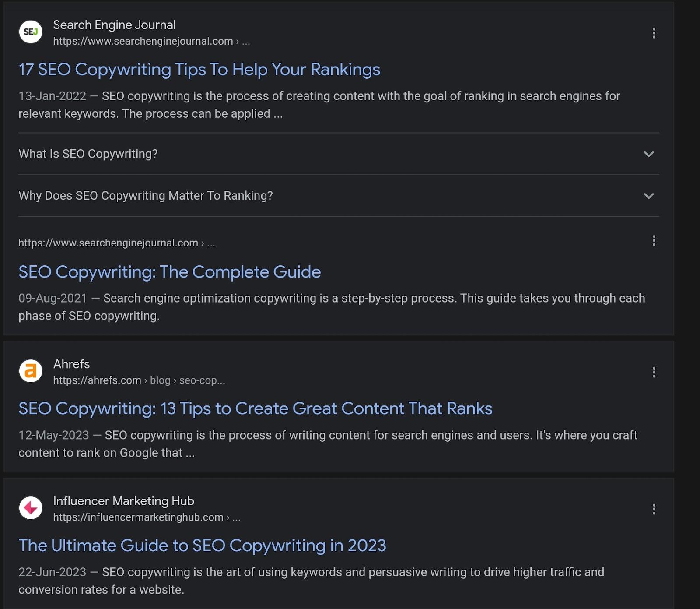Click Why Does SEO Copywriting Matter To Ranking? text

coord(146,196)
